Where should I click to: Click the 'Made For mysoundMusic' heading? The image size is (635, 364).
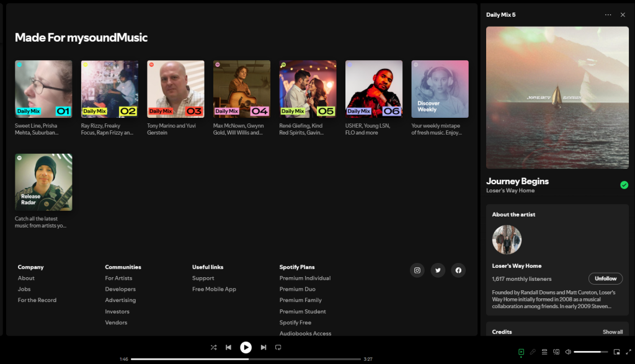(81, 37)
